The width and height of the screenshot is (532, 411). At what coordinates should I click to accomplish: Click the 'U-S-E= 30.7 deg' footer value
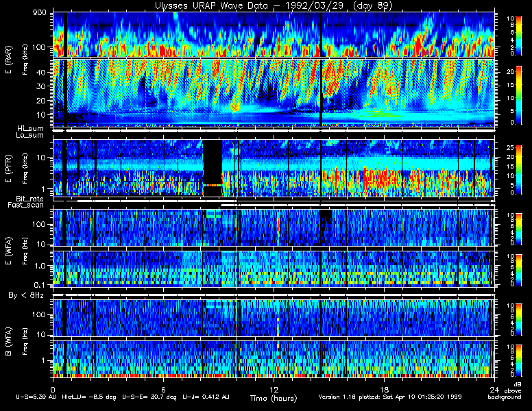point(149,397)
